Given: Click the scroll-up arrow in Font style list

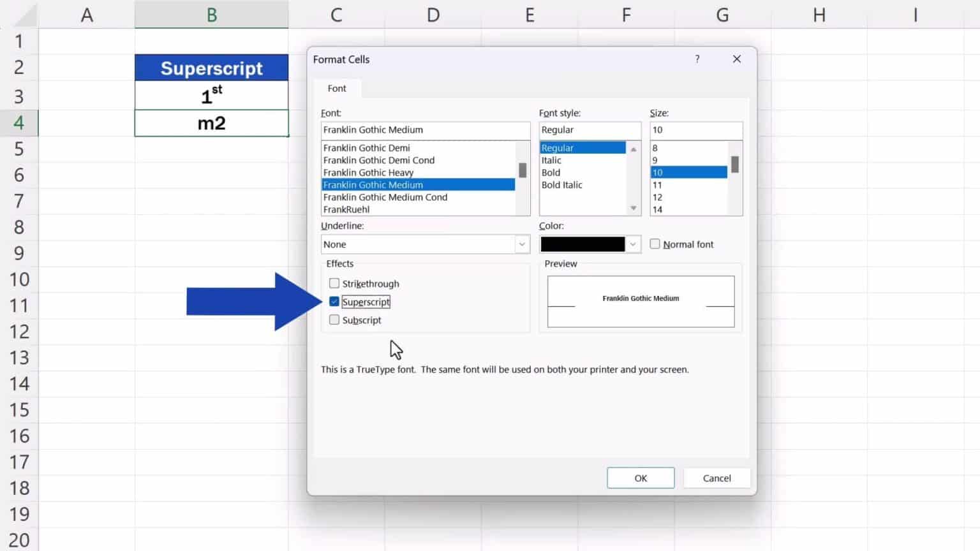Looking at the screenshot, I should [x=633, y=149].
